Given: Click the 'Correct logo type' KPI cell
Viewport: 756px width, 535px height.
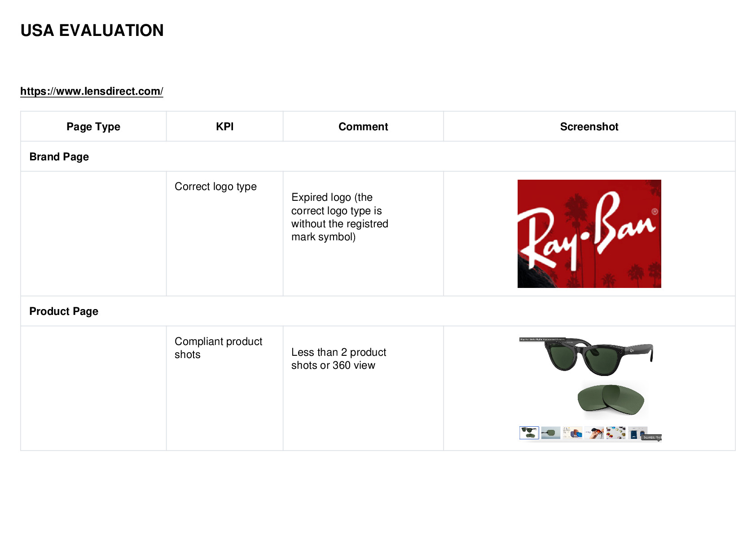Looking at the screenshot, I should [224, 234].
